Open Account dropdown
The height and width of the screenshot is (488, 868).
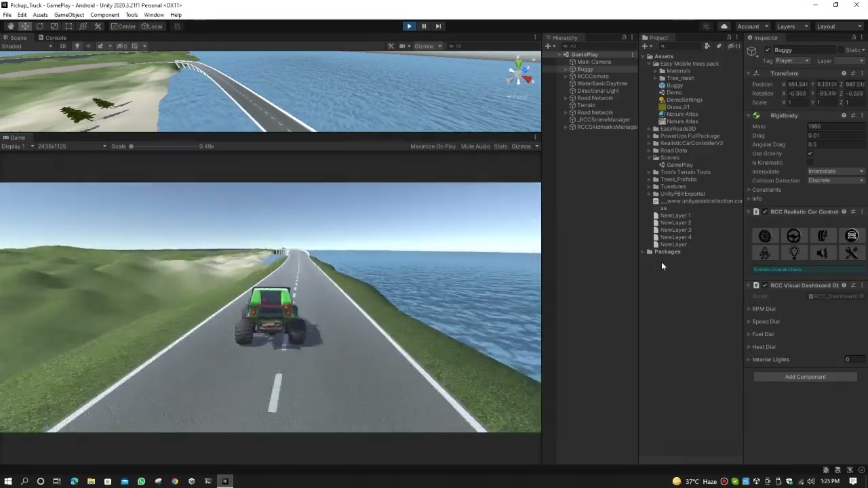753,26
